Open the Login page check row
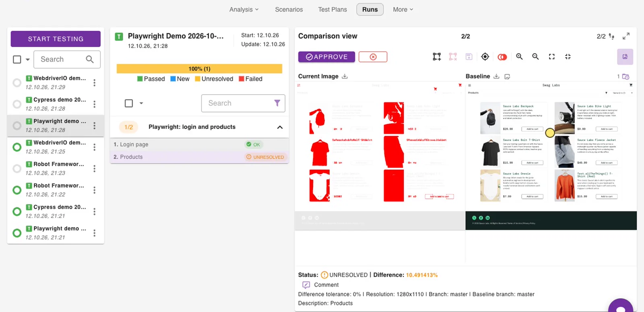This screenshot has height=312, width=644. click(x=200, y=145)
